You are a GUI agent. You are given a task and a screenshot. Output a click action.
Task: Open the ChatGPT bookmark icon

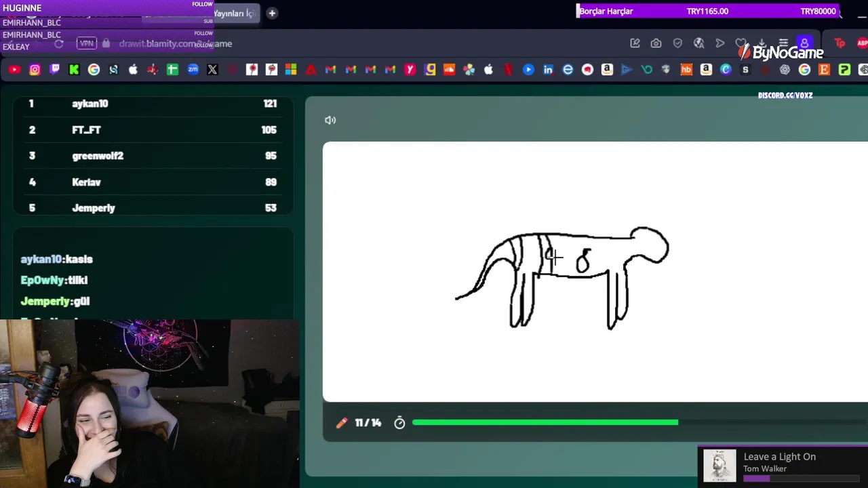pos(785,69)
